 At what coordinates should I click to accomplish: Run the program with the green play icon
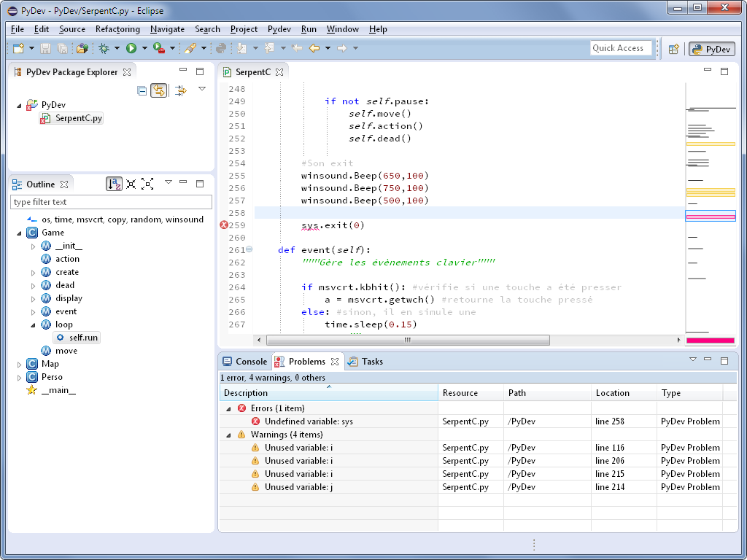pos(131,48)
